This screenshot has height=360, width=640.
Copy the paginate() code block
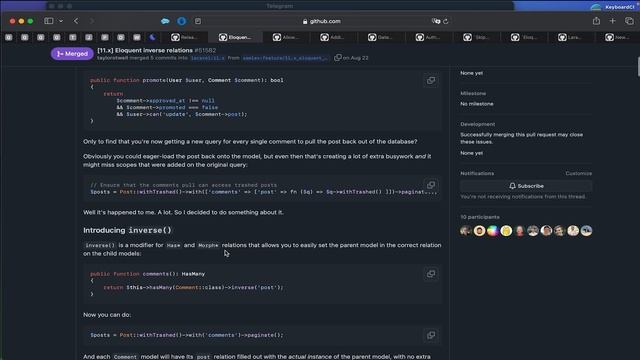click(x=431, y=335)
